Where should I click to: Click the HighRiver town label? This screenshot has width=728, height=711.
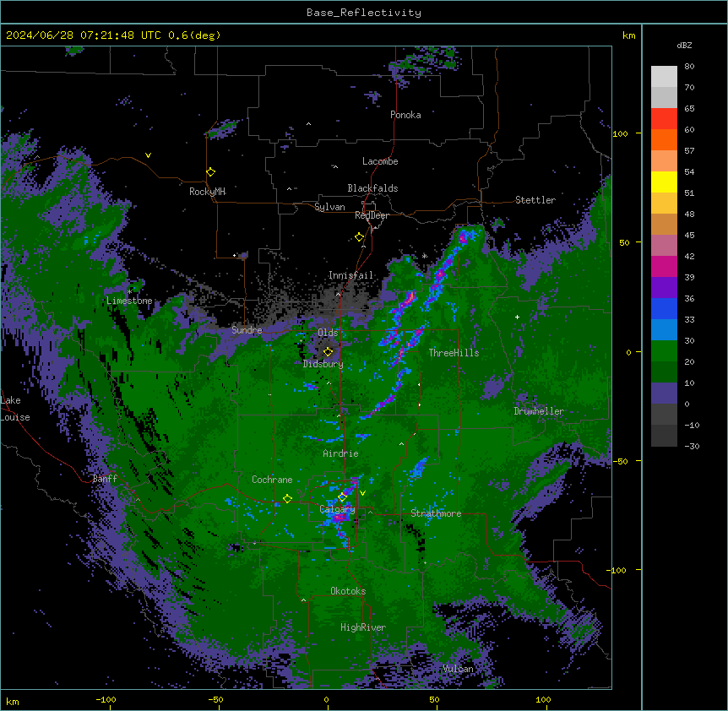363,627
